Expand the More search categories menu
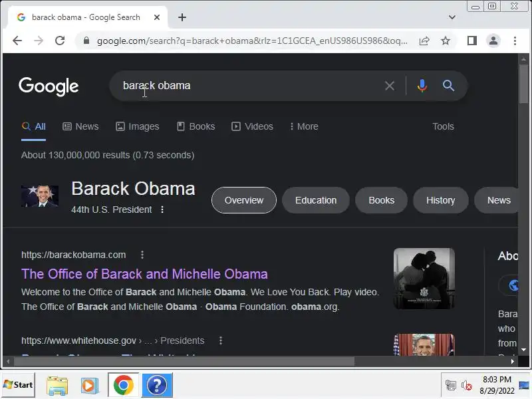 tap(304, 126)
